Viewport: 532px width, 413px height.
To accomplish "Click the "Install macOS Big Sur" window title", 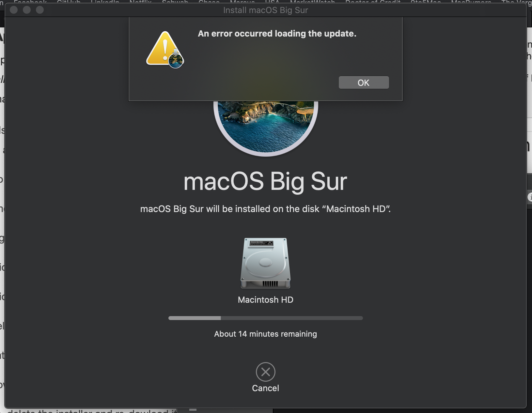I will click(266, 10).
